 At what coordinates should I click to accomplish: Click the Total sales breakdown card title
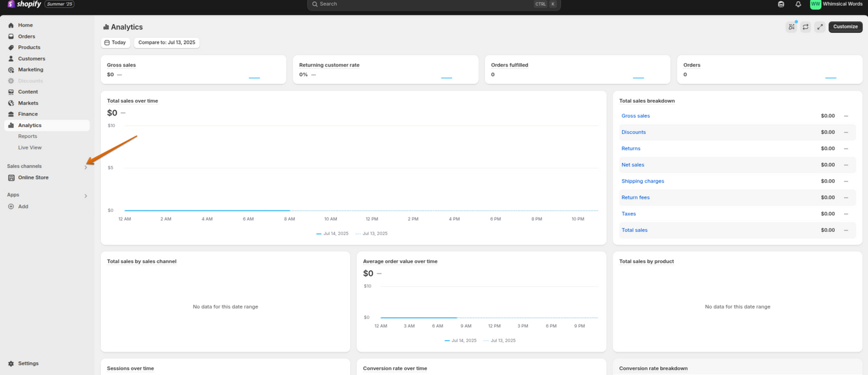click(x=647, y=101)
